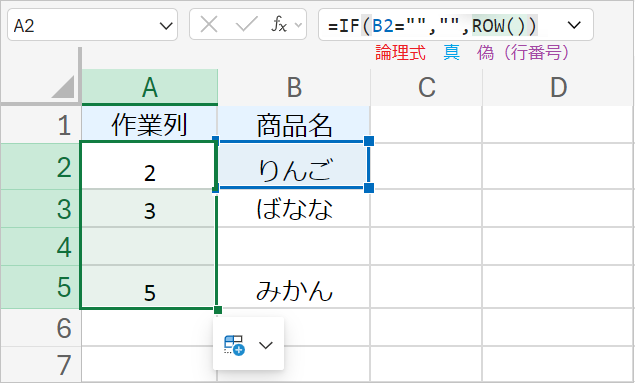The height and width of the screenshot is (384, 635).
Task: Select column D header
Action: [558, 87]
